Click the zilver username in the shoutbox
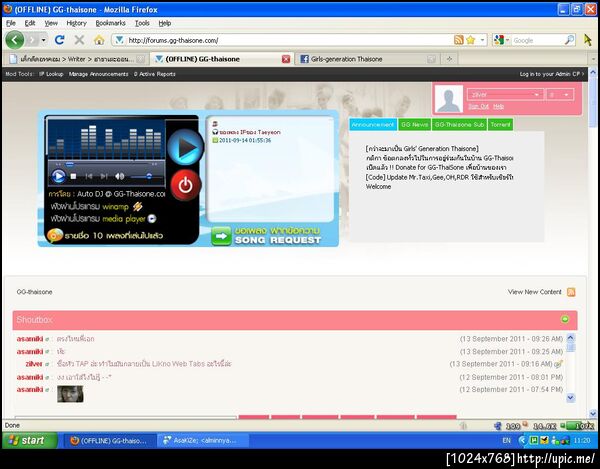 34,364
